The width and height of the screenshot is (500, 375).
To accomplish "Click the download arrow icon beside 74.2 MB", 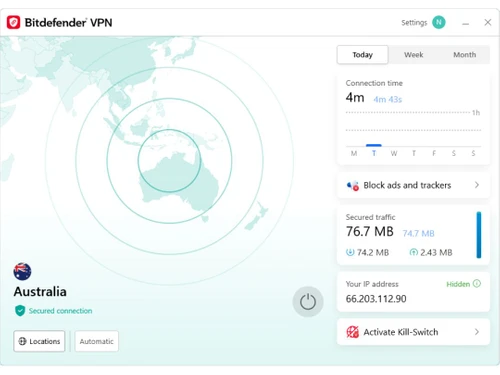I will click(350, 252).
